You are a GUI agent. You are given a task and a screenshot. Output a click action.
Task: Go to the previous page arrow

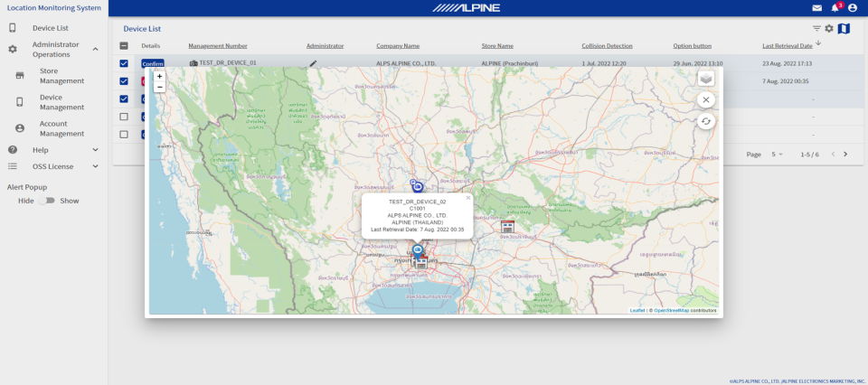(833, 155)
